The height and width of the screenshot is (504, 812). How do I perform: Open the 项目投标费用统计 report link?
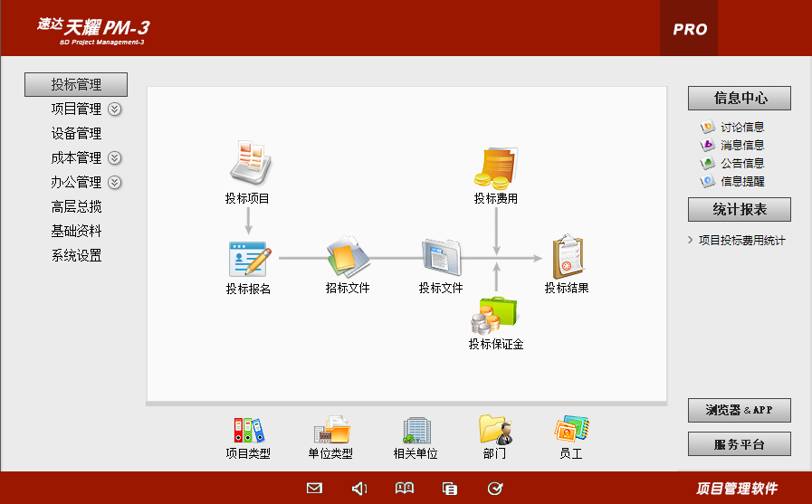pos(741,241)
